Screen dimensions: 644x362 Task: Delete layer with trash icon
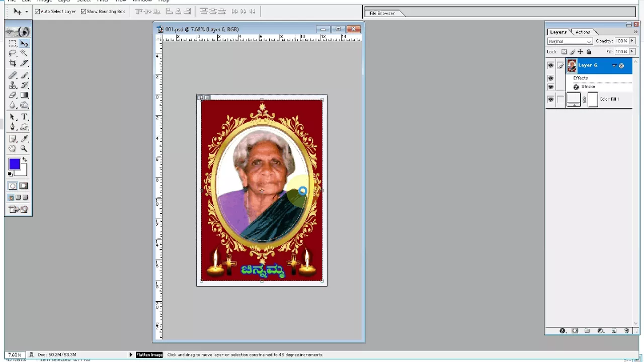click(626, 331)
